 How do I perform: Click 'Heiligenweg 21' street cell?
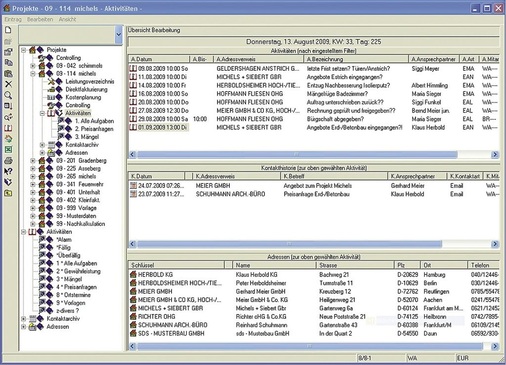pos(337,300)
